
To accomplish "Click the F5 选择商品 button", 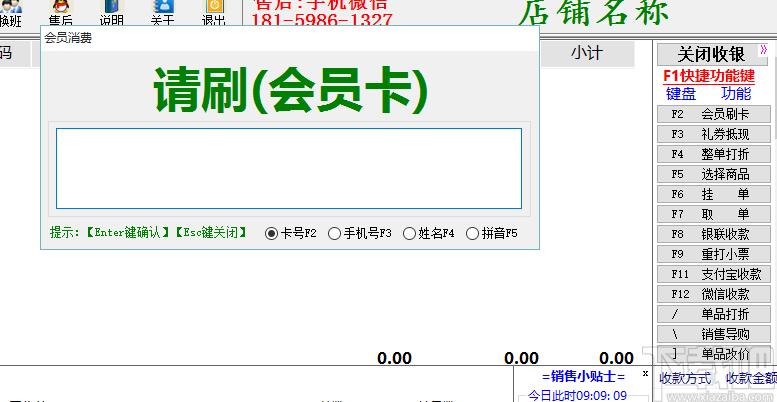I will click(714, 174).
